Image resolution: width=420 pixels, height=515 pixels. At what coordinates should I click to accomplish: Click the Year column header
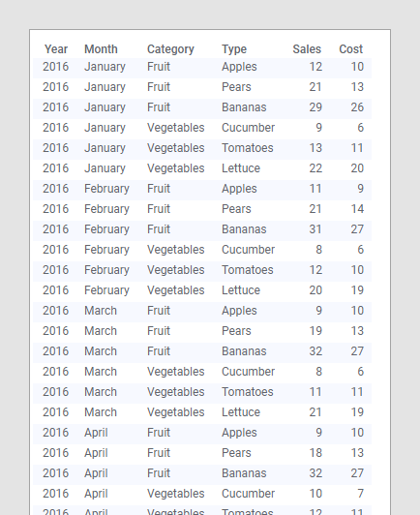(x=56, y=49)
